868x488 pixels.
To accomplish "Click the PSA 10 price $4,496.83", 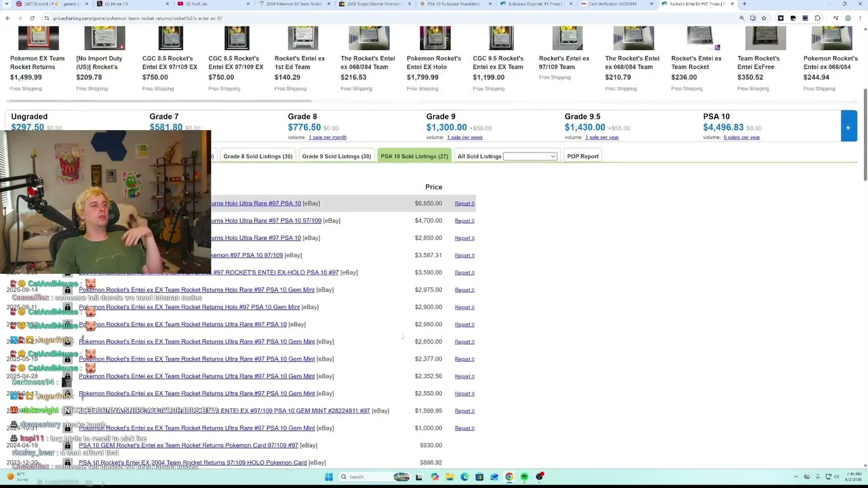I will pyautogui.click(x=724, y=127).
